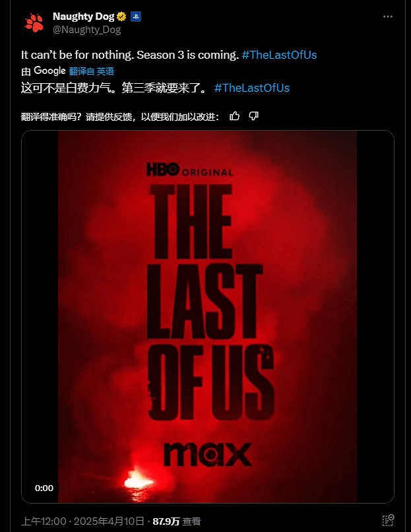Open #TheLastOfUs hashtag in Chinese translation
The height and width of the screenshot is (532, 411).
tap(252, 88)
